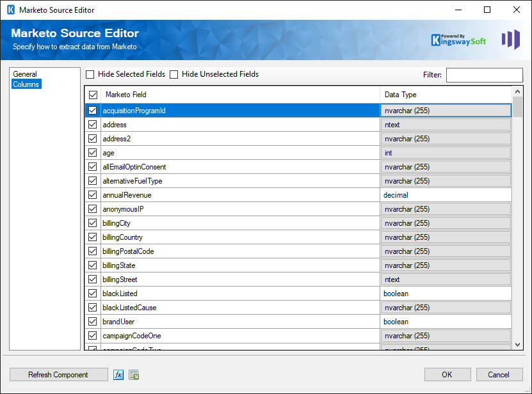This screenshot has height=394, width=532.
Task: Uncheck the age field checkbox
Action: (92, 153)
